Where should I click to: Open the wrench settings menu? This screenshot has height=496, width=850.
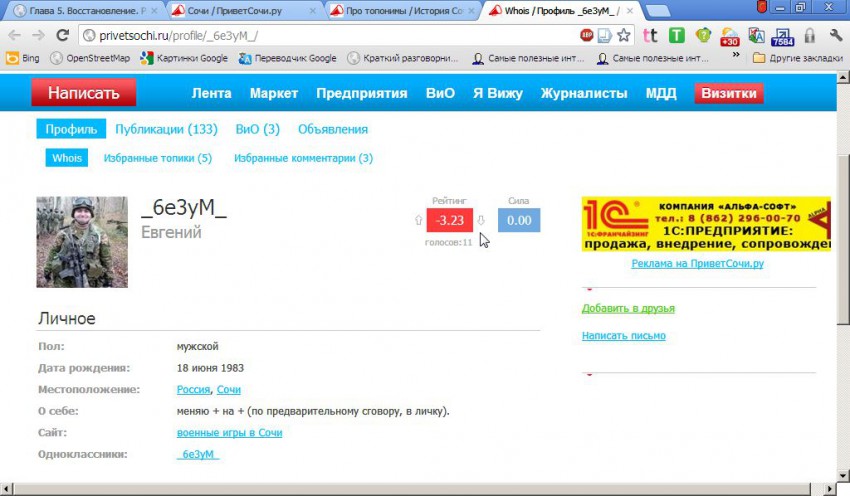coord(835,35)
